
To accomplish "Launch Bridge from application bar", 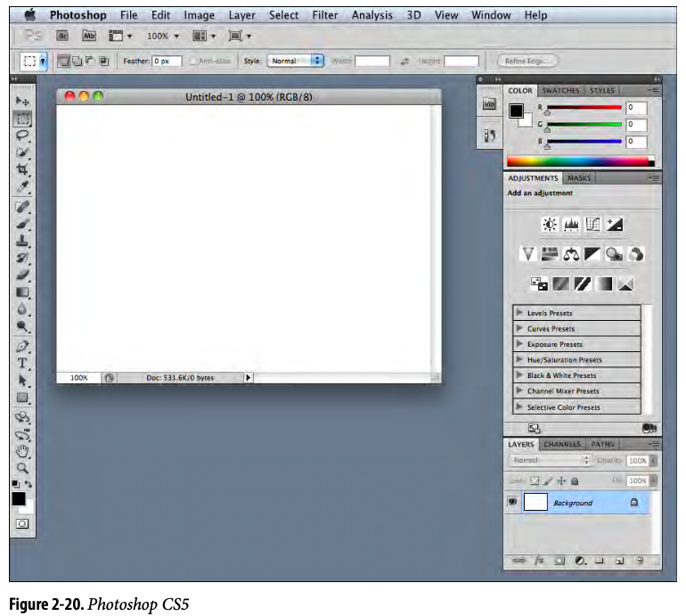I will point(62,36).
